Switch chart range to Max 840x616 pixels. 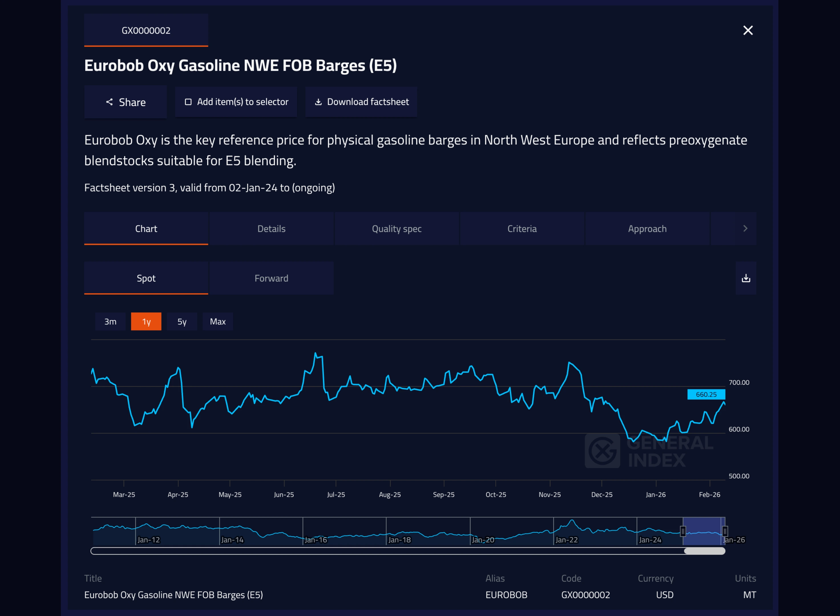point(218,321)
